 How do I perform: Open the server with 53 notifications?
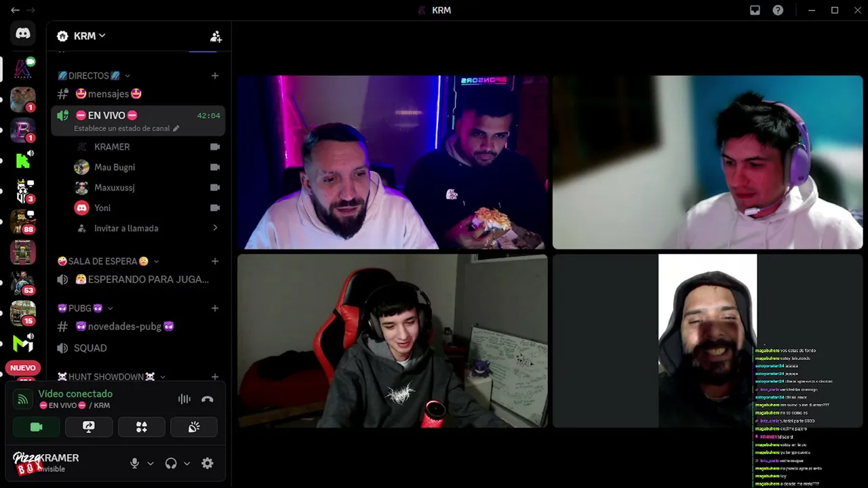[23, 283]
